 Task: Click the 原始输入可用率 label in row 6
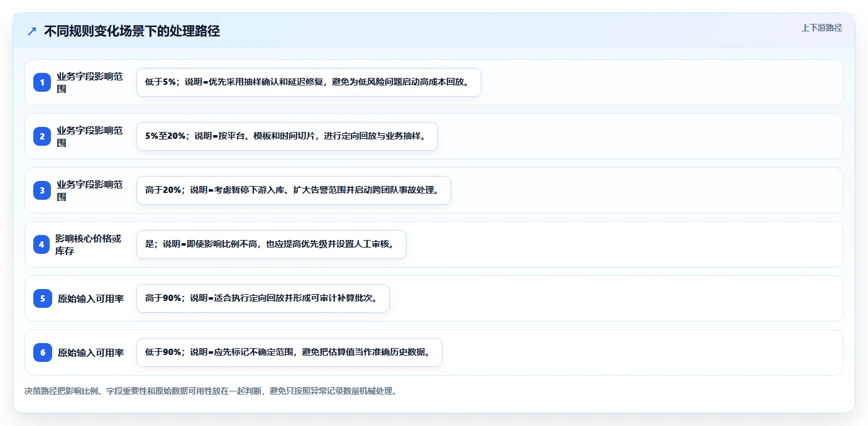tap(91, 352)
